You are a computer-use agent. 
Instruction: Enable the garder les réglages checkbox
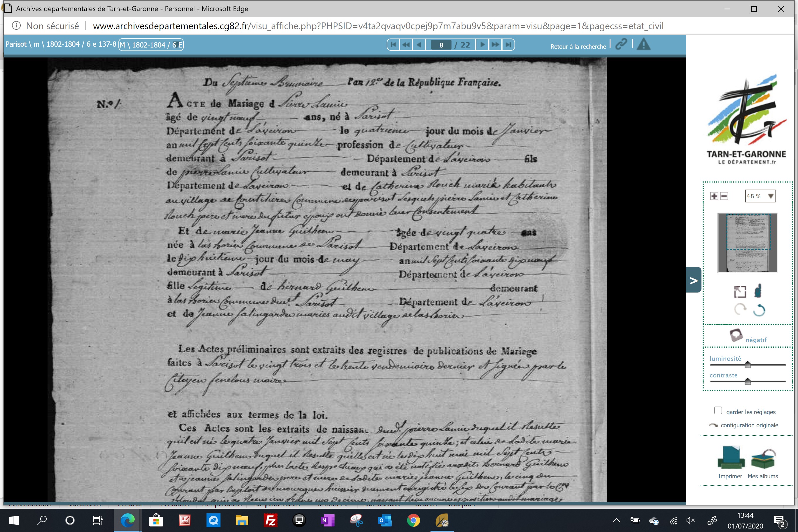tap(718, 411)
